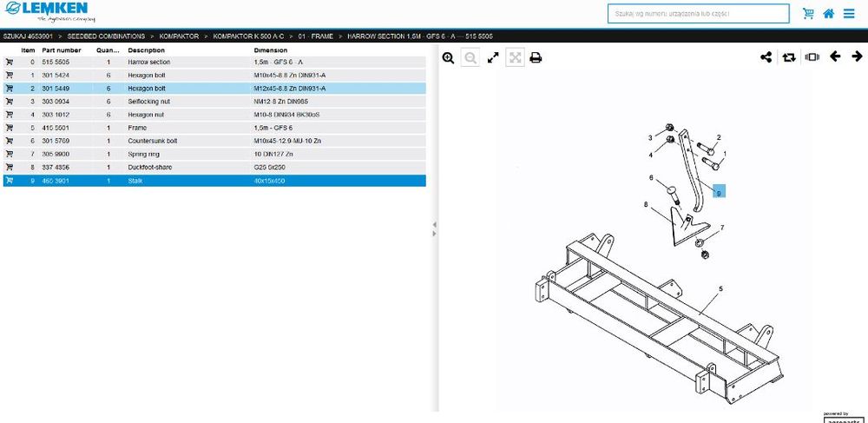
Task: Add Selflocking nut to cart
Action: pyautogui.click(x=10, y=102)
